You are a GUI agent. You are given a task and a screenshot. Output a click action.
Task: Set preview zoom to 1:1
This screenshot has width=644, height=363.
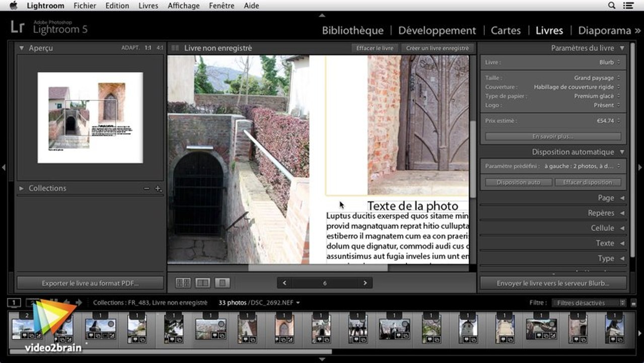coord(148,48)
